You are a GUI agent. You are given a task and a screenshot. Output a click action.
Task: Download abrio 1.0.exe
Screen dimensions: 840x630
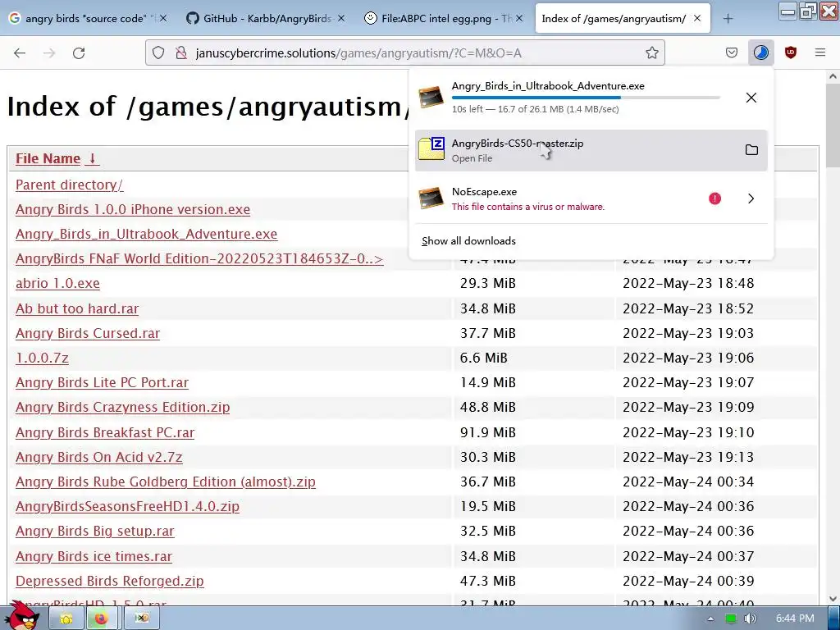pyautogui.click(x=57, y=283)
